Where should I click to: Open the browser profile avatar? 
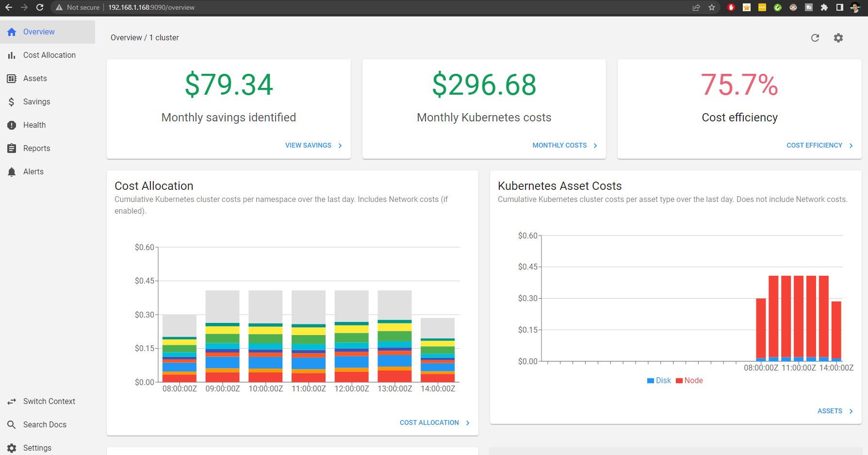pyautogui.click(x=855, y=7)
